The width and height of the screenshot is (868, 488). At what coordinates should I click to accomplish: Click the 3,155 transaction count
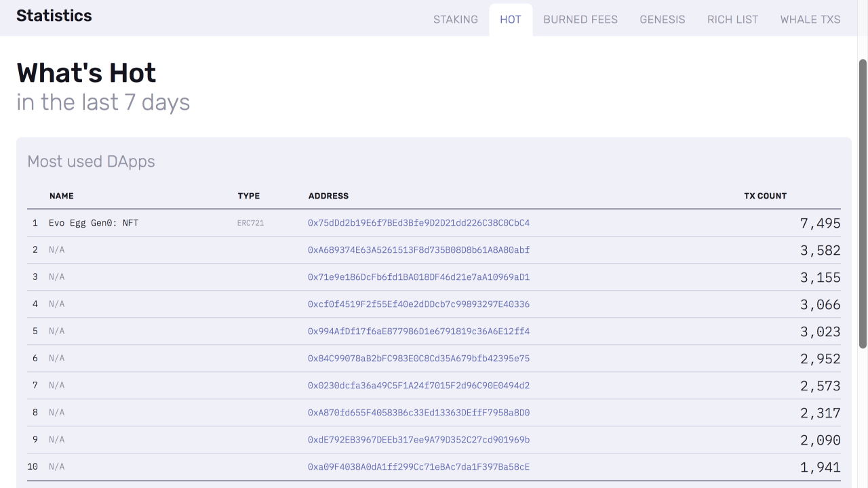coord(821,277)
